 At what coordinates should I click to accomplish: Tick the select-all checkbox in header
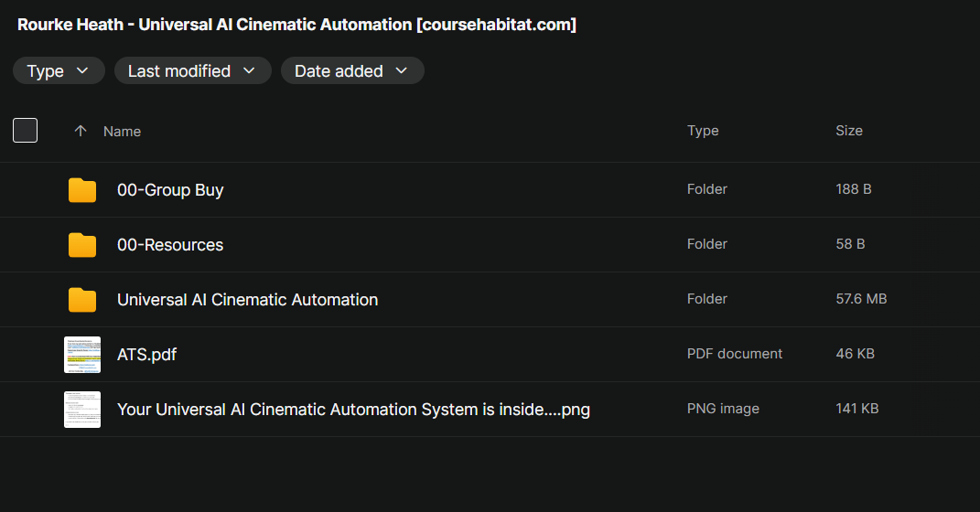(25, 131)
